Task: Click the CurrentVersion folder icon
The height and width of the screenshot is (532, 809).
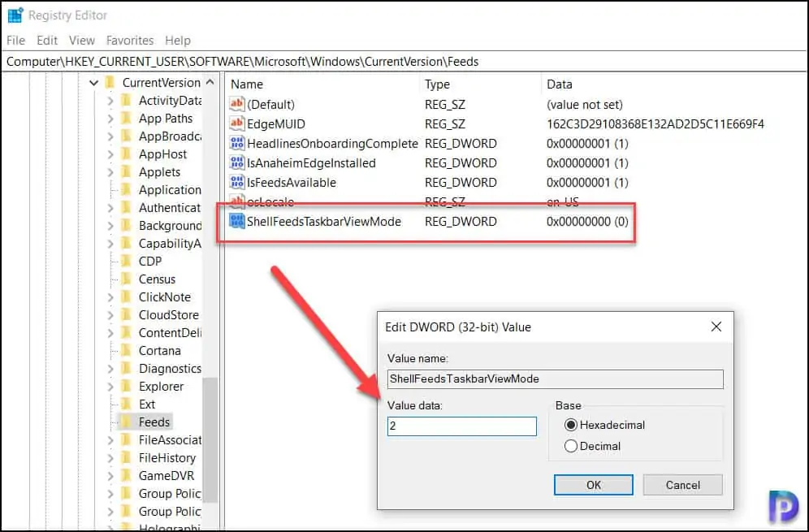Action: (110, 83)
